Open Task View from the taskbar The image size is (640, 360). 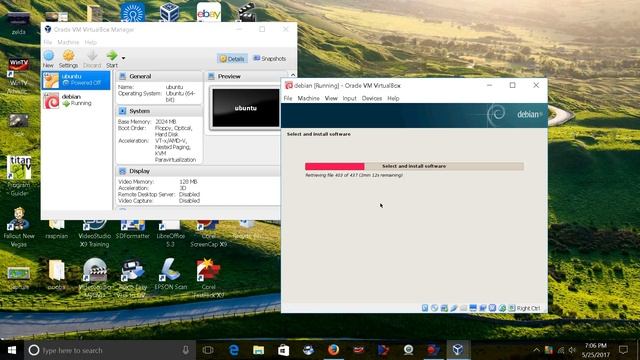coord(208,350)
